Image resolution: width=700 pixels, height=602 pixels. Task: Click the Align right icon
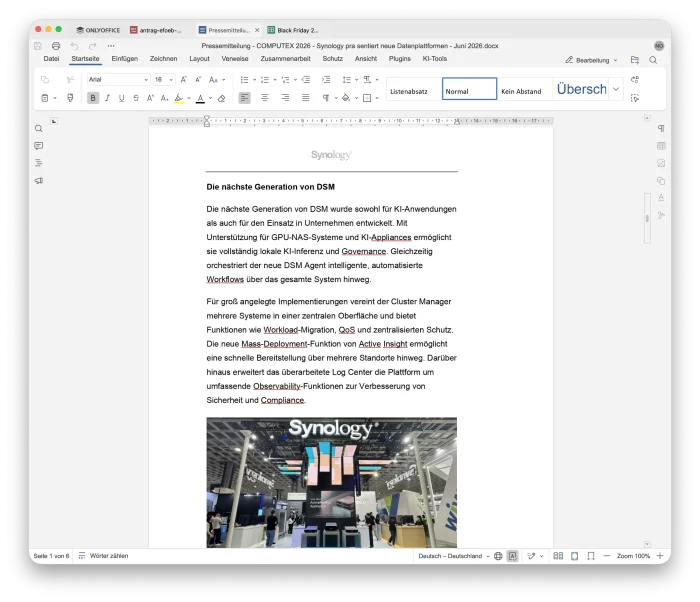coord(285,98)
